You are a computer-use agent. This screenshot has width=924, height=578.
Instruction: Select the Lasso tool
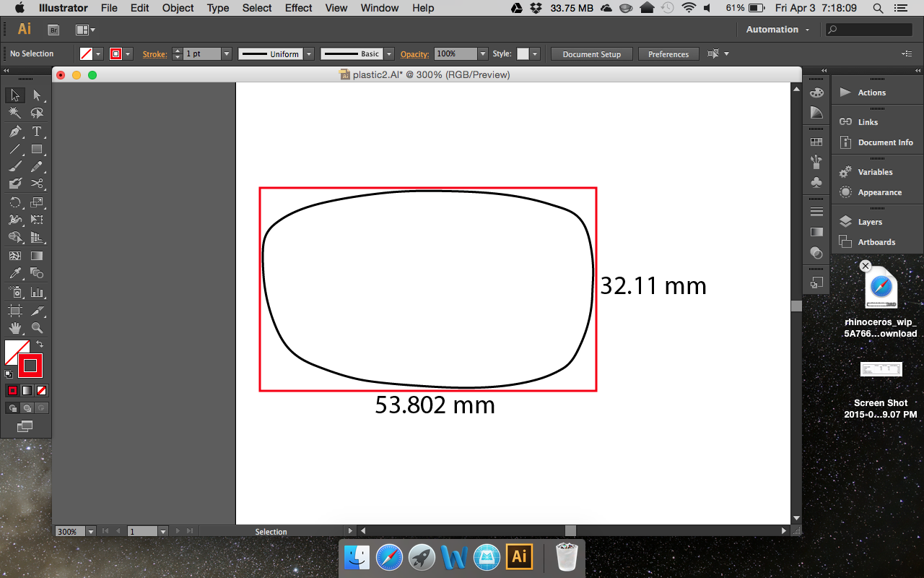click(37, 113)
